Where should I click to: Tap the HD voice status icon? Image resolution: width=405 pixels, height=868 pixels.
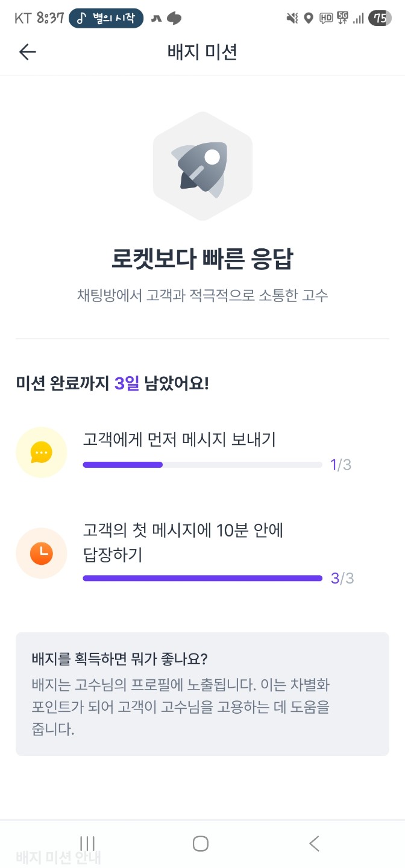point(325,19)
